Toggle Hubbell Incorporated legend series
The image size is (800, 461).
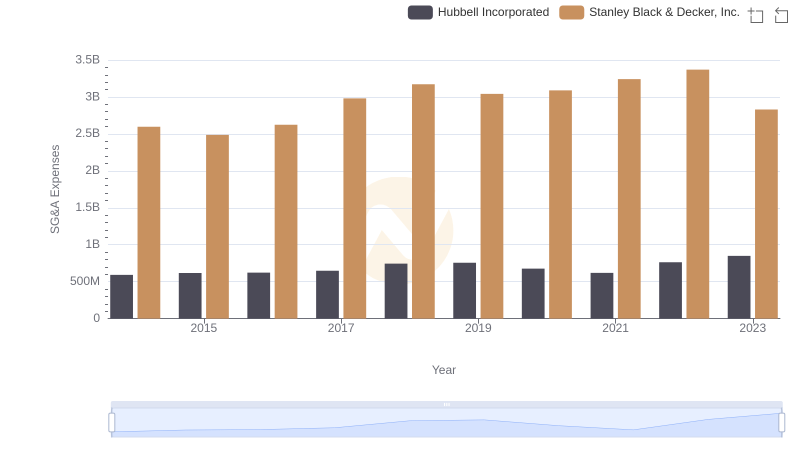(479, 12)
